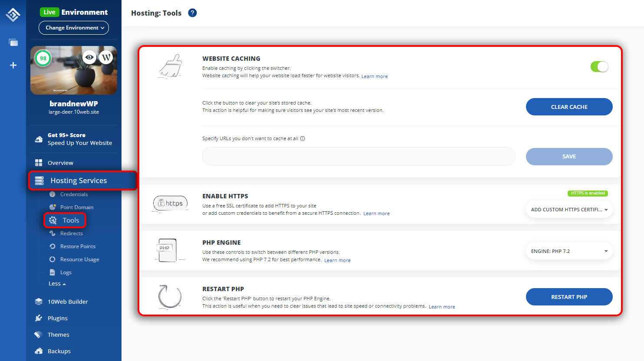Image resolution: width=644 pixels, height=361 pixels.
Task: Open Resource Usage submenu item
Action: [x=79, y=259]
